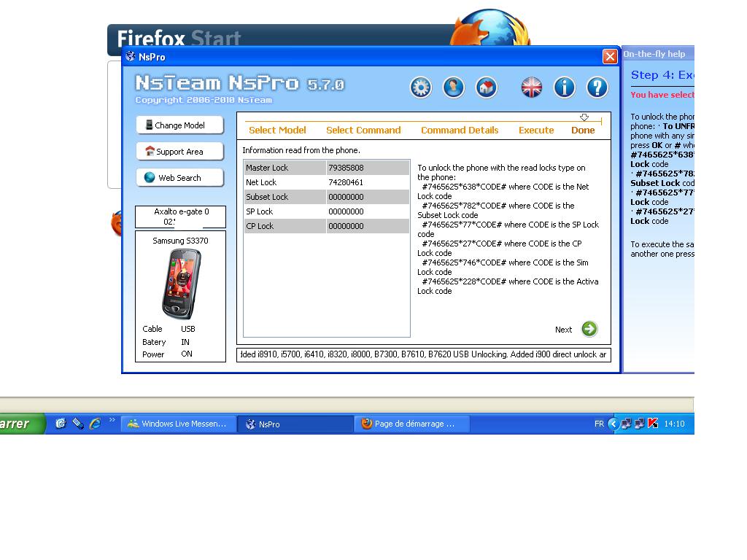Launch Internet Explorer from quick launch
The width and height of the screenshot is (747, 560).
click(x=96, y=424)
